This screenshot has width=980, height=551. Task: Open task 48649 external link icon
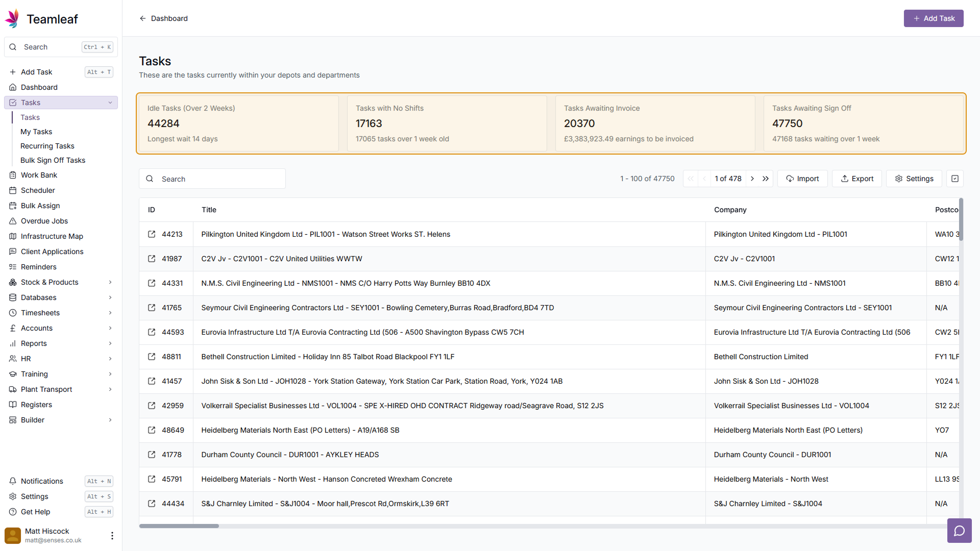click(x=152, y=430)
